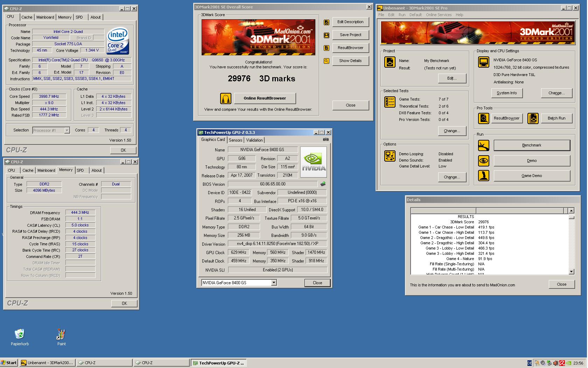This screenshot has height=368, width=588.
Task: Click the Intel Core 2 Quad logo in CPU-Z
Action: pyautogui.click(x=118, y=41)
